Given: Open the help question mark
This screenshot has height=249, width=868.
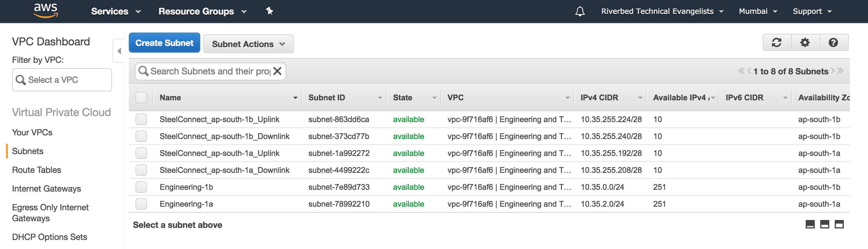Looking at the screenshot, I should click(833, 42).
